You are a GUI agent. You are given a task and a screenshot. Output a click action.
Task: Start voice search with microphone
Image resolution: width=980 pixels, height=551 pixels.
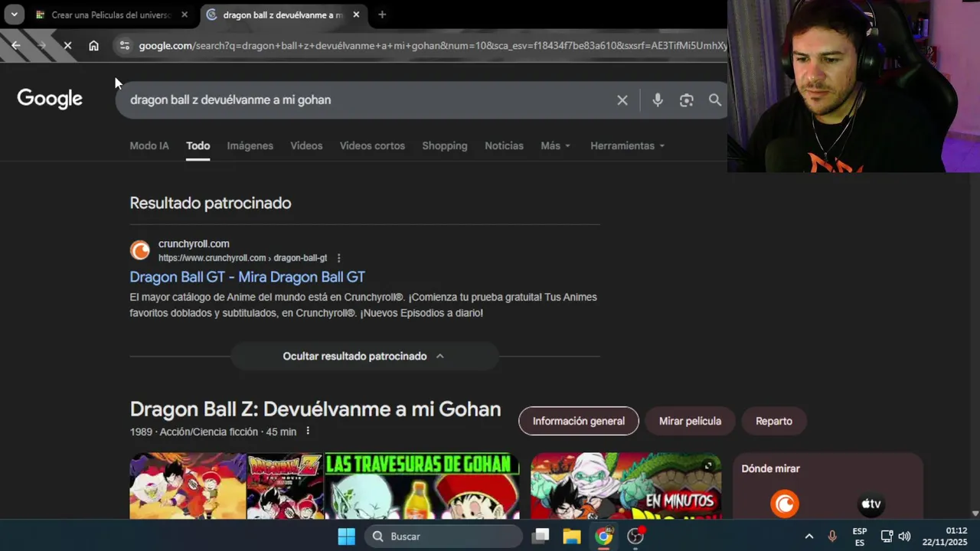point(658,100)
